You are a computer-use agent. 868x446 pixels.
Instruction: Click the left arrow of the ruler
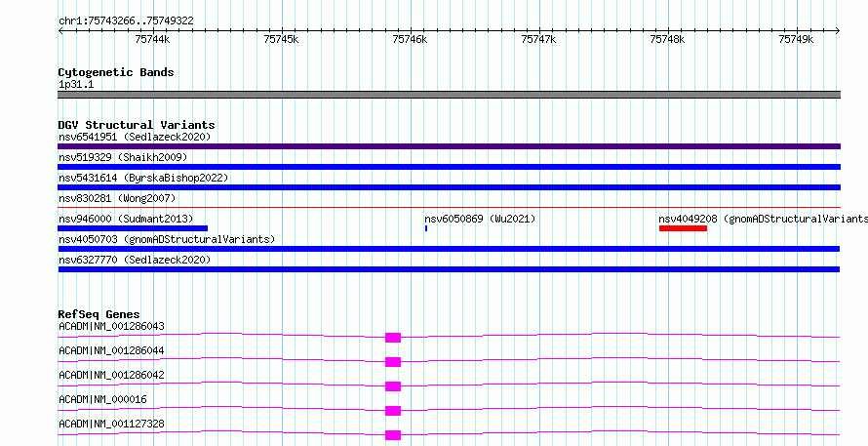click(x=60, y=31)
